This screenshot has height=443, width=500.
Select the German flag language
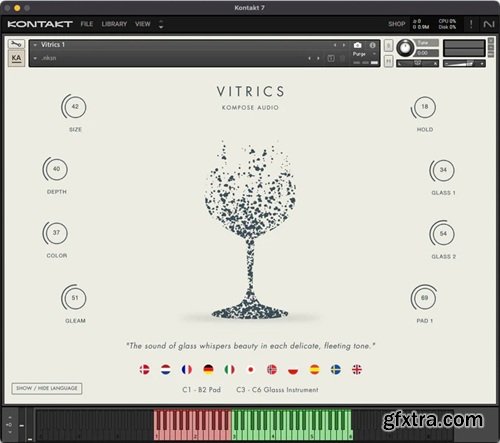click(x=208, y=369)
